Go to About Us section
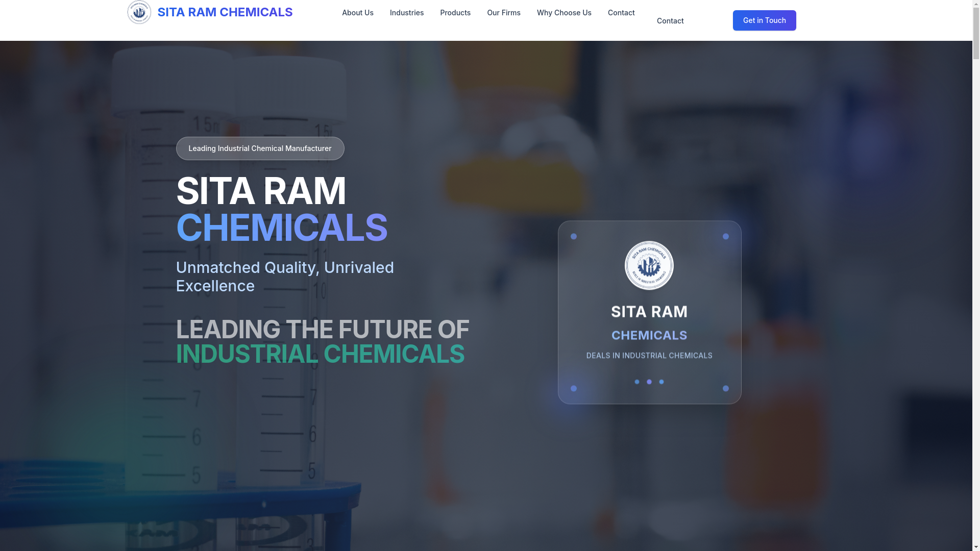The image size is (980, 551). click(x=358, y=12)
